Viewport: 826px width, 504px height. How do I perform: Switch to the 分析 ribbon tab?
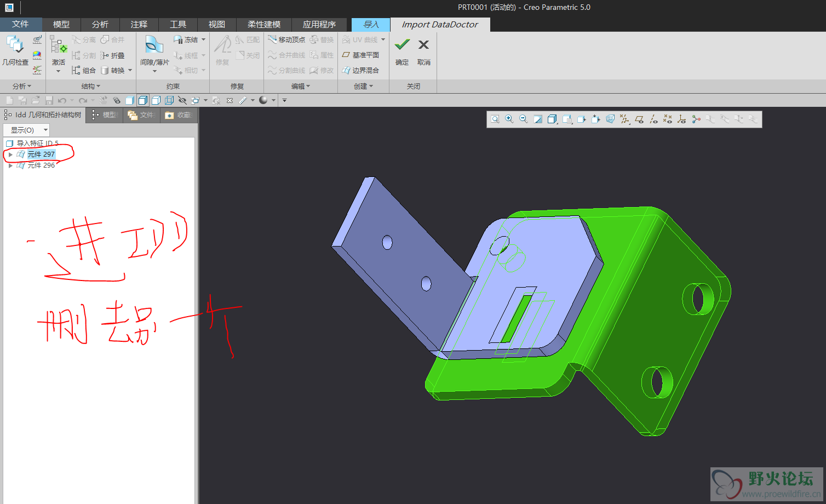100,24
